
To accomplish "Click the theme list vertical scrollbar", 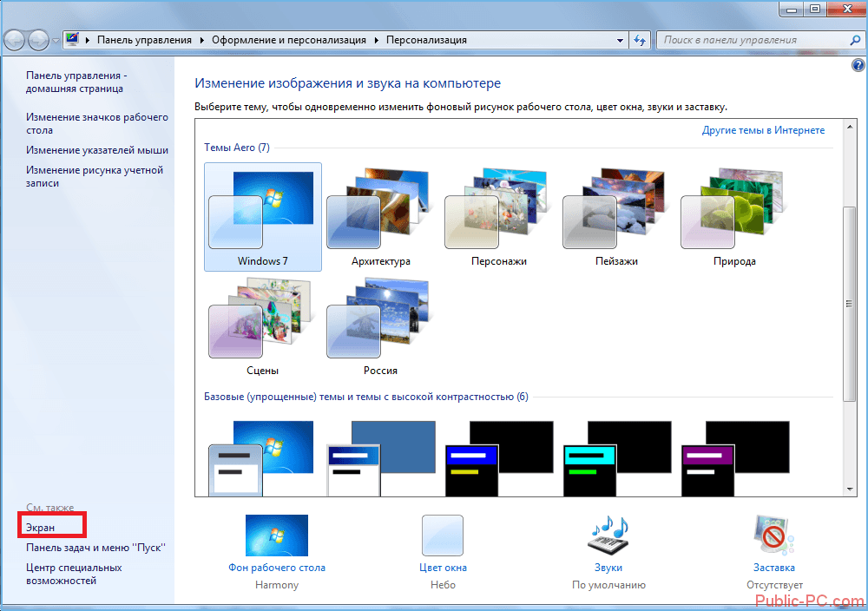I will click(x=850, y=304).
